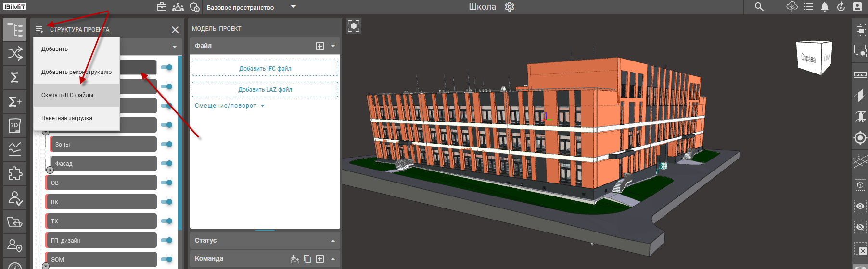
Task: Select the ruler measurement tool
Action: pos(860,74)
